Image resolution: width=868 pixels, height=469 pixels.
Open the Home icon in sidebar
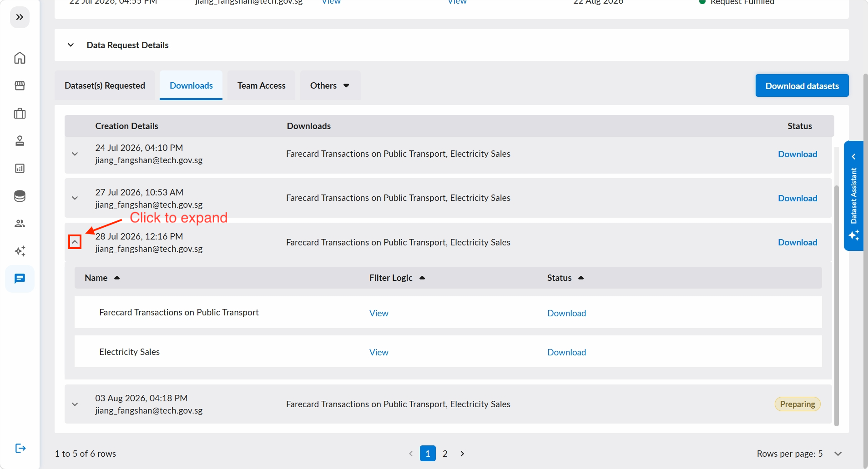[20, 58]
